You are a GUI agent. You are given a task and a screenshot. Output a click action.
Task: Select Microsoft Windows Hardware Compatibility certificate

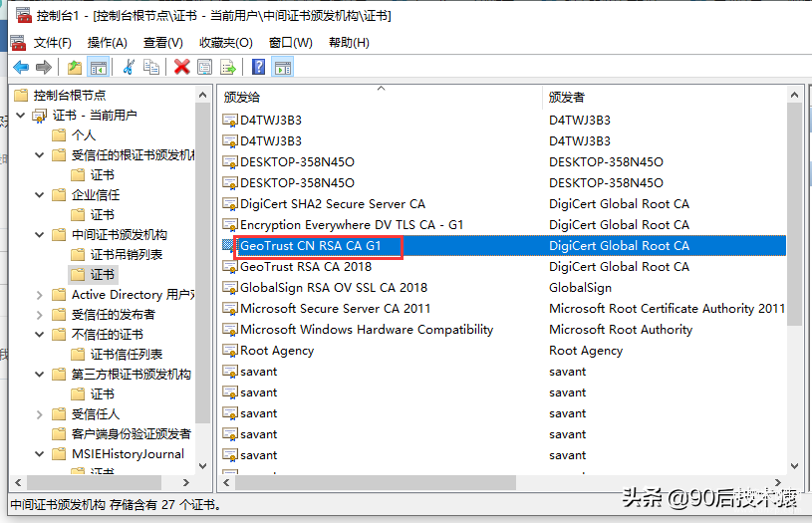point(367,330)
